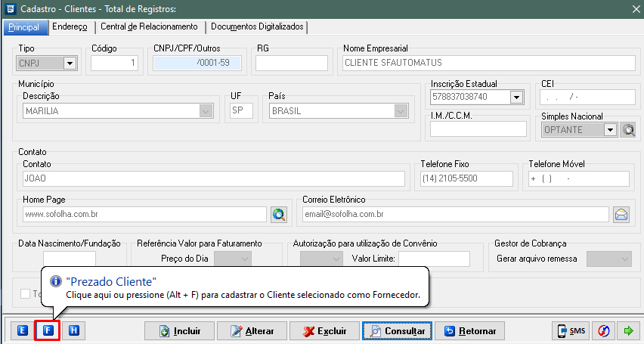Switch to the Endereço tab
Screen dimensions: 644x344
[70, 26]
